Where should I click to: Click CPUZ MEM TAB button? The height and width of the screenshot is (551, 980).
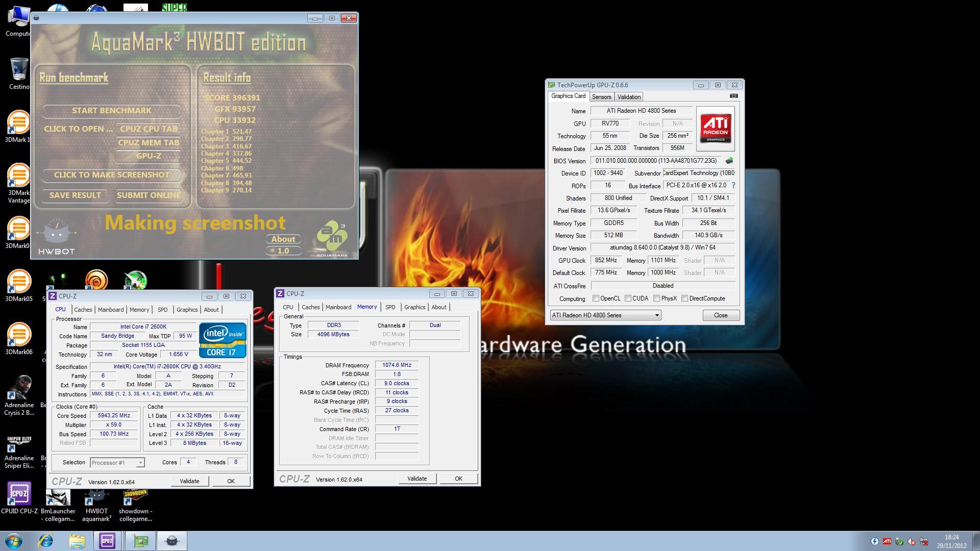click(x=149, y=143)
